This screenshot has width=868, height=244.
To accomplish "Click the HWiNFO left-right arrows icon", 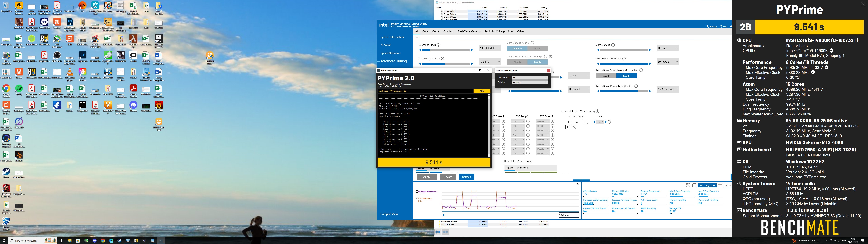I will (438, 232).
